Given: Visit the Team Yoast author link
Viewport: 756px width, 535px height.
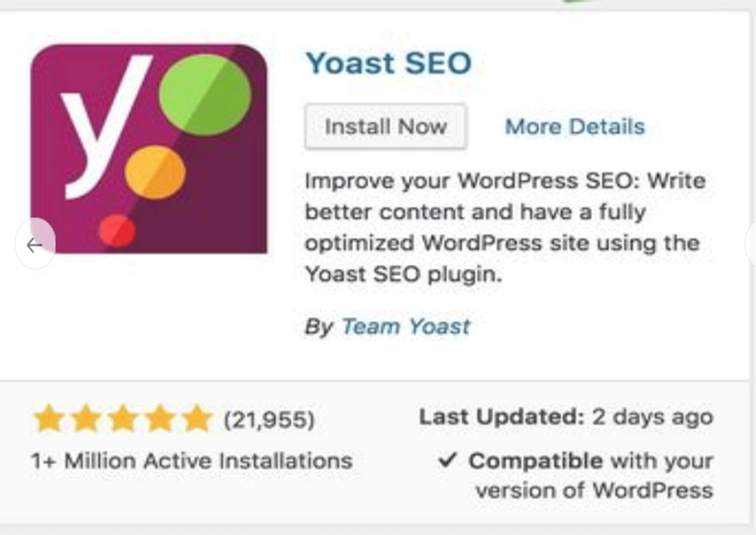Looking at the screenshot, I should (406, 326).
